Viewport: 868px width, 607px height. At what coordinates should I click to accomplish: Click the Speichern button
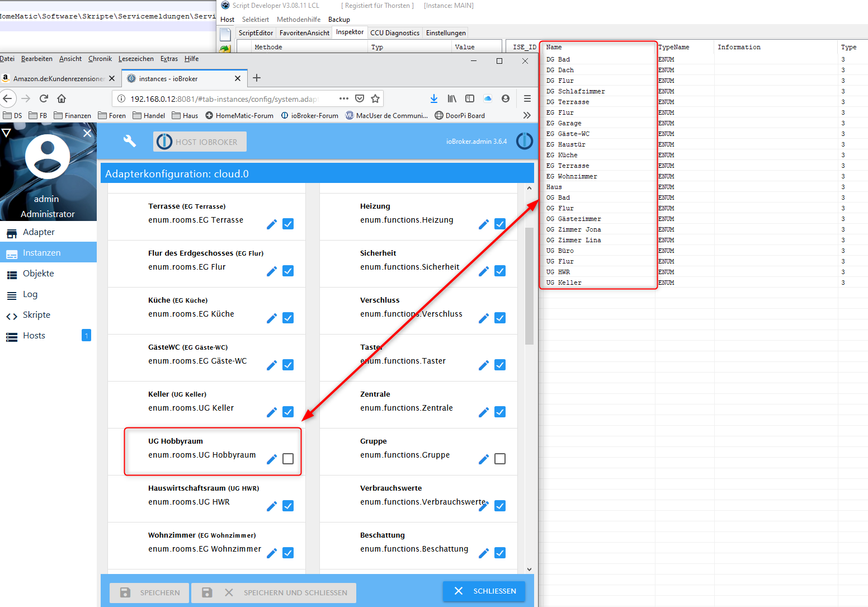pos(149,592)
